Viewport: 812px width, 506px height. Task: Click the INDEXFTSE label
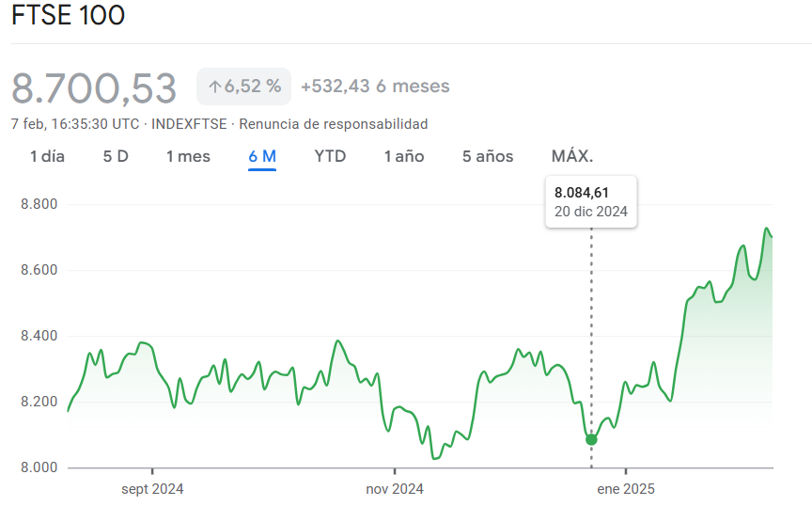[189, 124]
